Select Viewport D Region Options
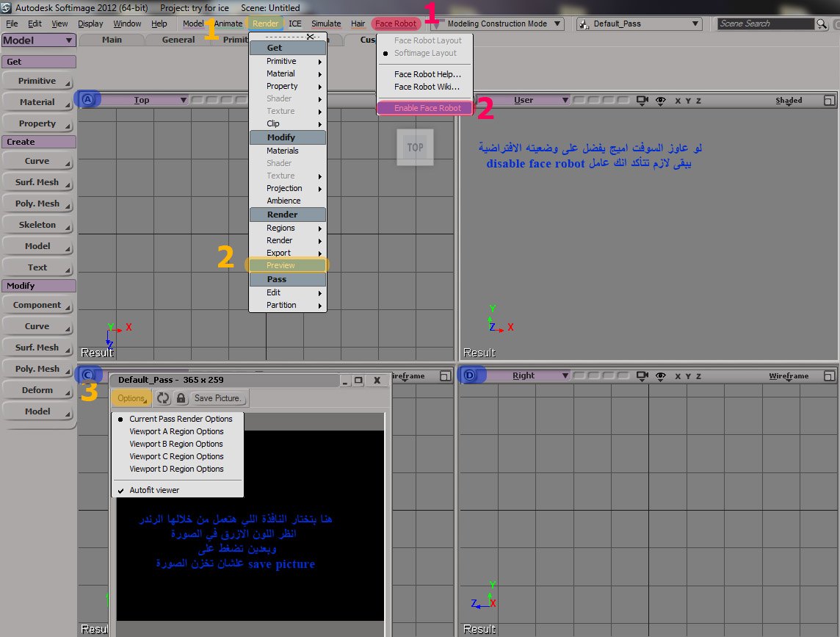The height and width of the screenshot is (637, 840). 176,469
